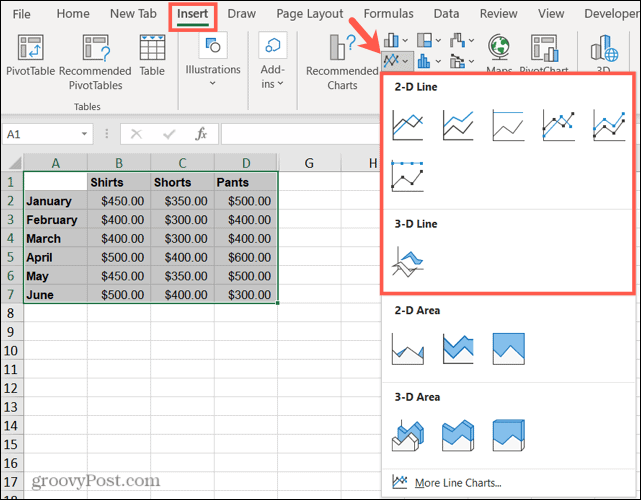Select the 2-D Area chart
Viewport: 641px width, 500px height.
pyautogui.click(x=408, y=349)
